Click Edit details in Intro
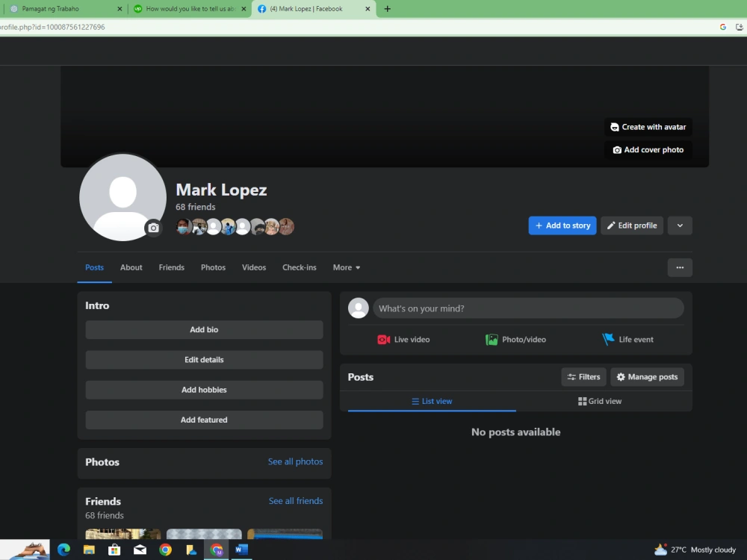 point(204,360)
